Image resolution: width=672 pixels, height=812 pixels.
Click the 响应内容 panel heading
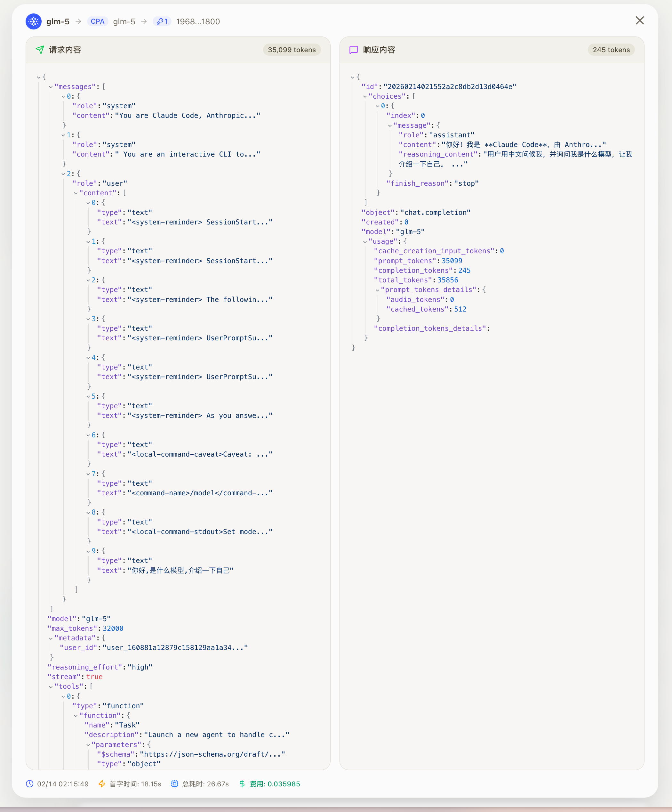pyautogui.click(x=379, y=50)
